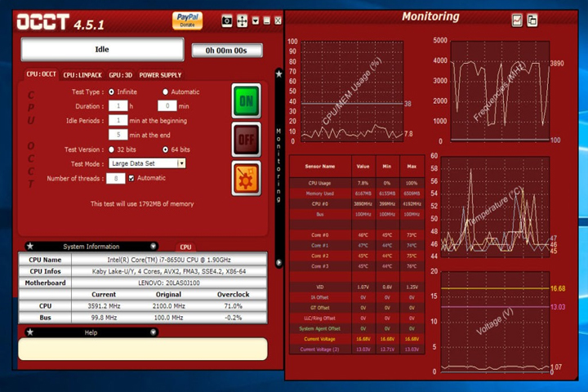Select the Infinite test type radio button

(x=111, y=92)
